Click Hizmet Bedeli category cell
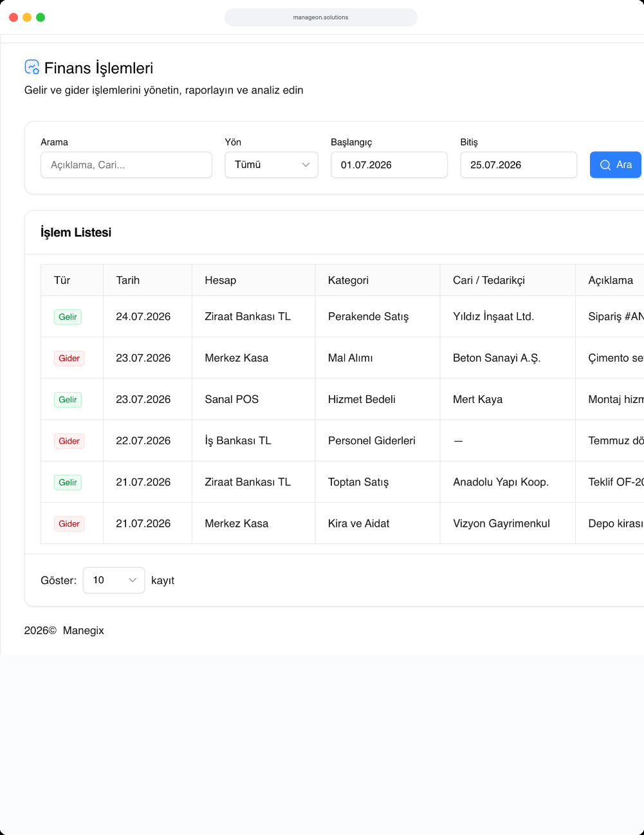 point(378,399)
